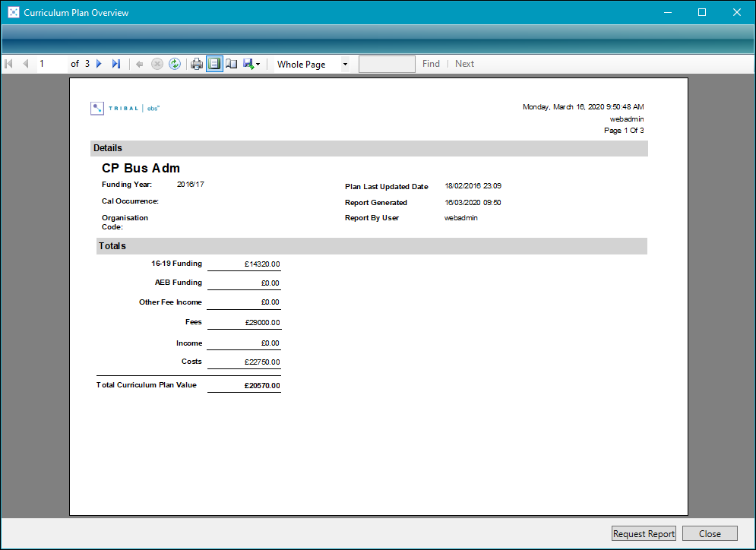756x550 pixels.
Task: Go to the first report page
Action: pyautogui.click(x=9, y=65)
